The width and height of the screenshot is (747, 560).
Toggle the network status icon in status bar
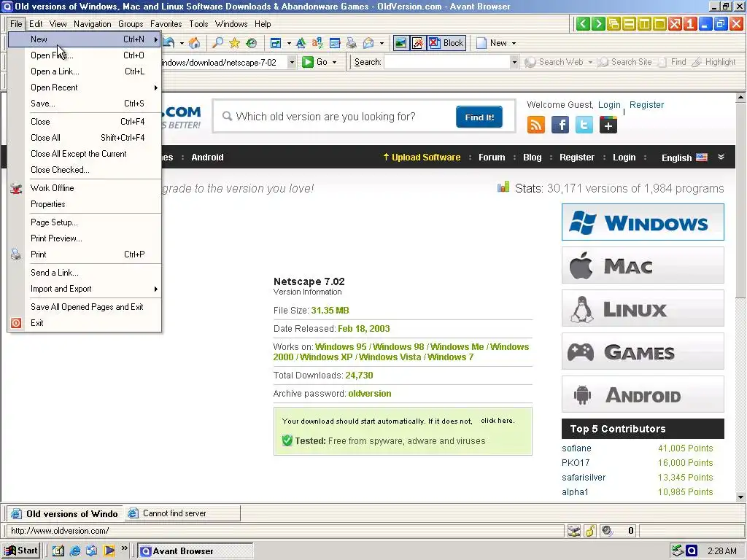[x=574, y=531]
